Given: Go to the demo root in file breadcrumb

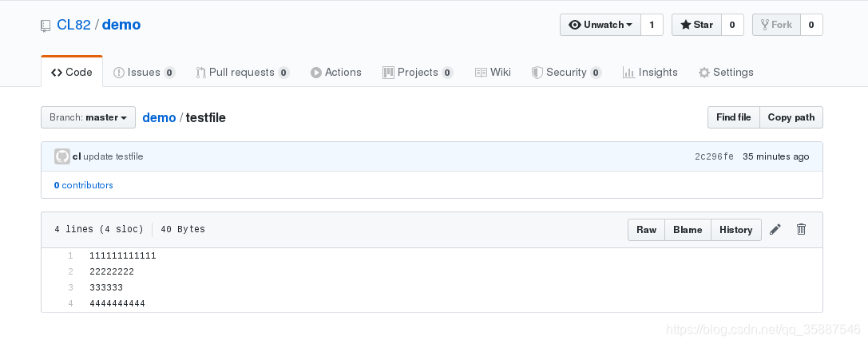Looking at the screenshot, I should 159,117.
